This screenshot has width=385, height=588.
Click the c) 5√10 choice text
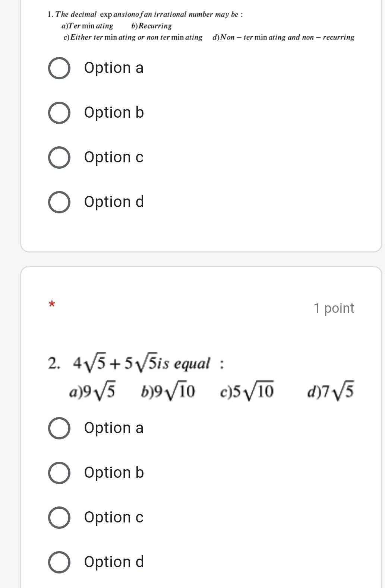pyautogui.click(x=247, y=392)
